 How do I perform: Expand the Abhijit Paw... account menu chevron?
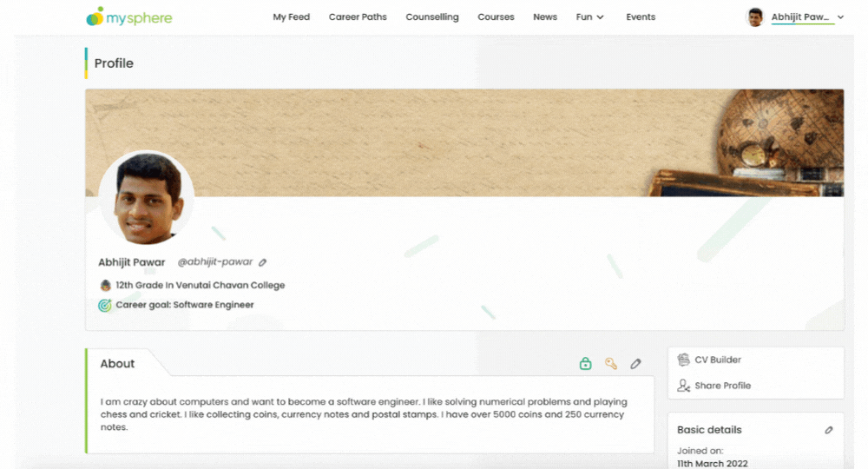pos(840,17)
